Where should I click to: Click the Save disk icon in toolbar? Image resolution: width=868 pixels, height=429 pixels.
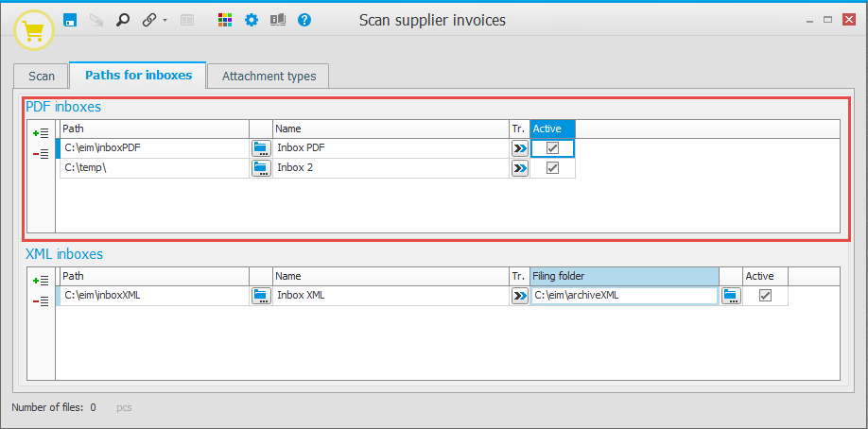tap(70, 20)
